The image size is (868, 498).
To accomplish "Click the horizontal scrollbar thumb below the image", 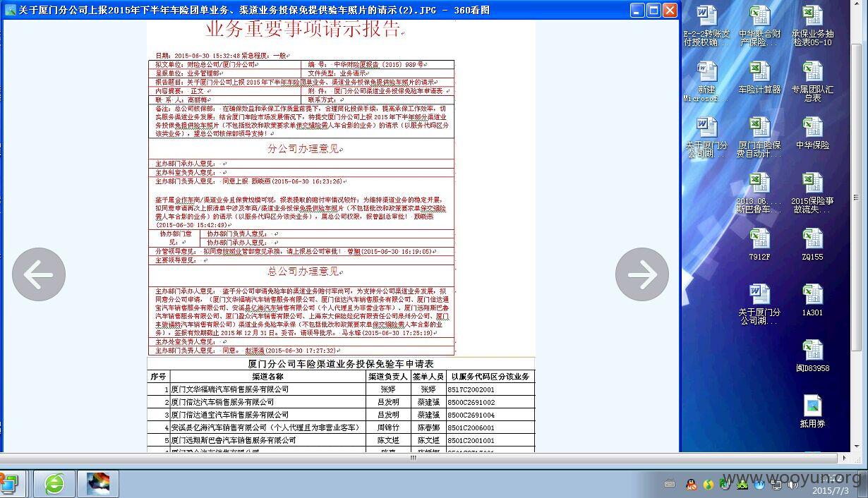I will pos(413,458).
